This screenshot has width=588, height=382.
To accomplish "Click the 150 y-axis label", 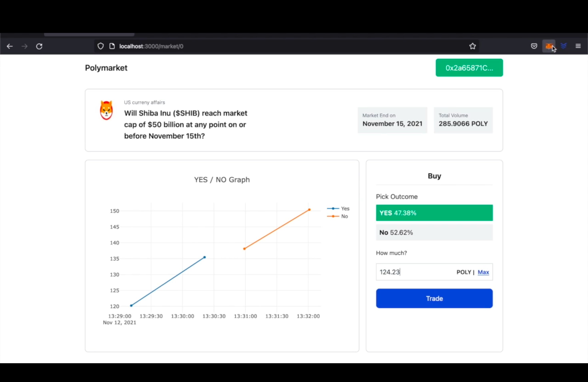I will click(x=115, y=211).
